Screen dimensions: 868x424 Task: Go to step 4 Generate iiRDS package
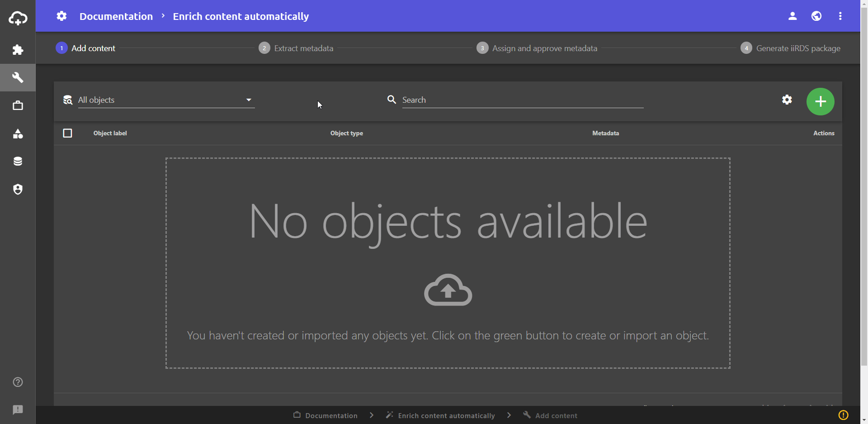click(x=791, y=48)
